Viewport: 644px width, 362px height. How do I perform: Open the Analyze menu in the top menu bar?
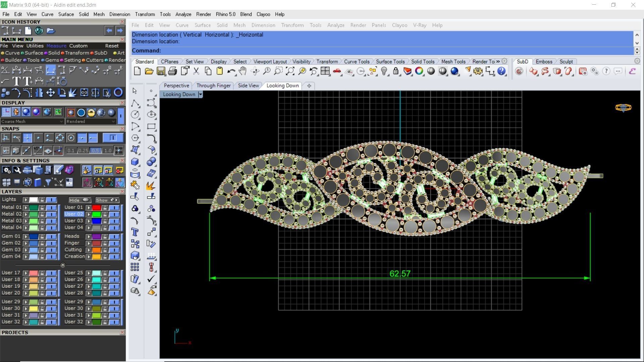pos(183,14)
